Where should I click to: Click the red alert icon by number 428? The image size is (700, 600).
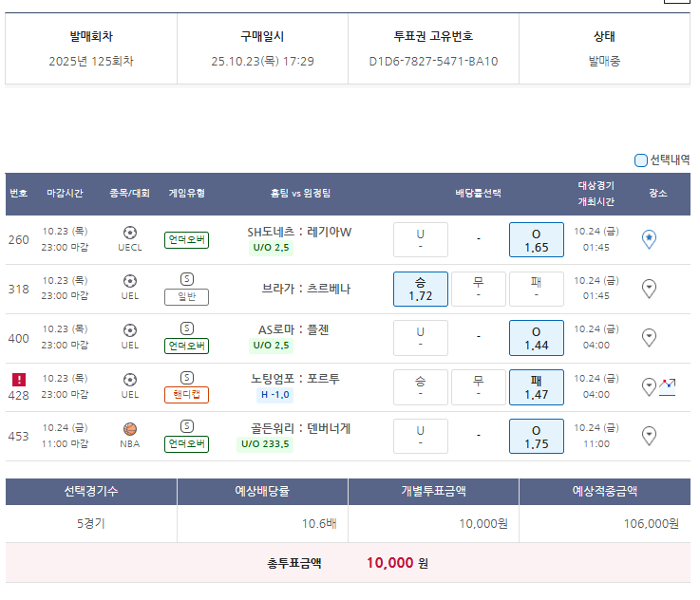pyautogui.click(x=19, y=379)
